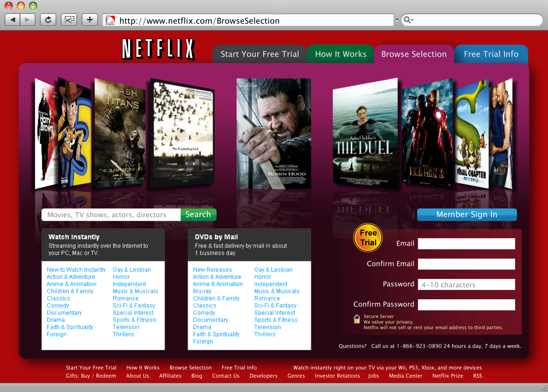
Task: Click the browser forward arrow button
Action: (x=27, y=20)
